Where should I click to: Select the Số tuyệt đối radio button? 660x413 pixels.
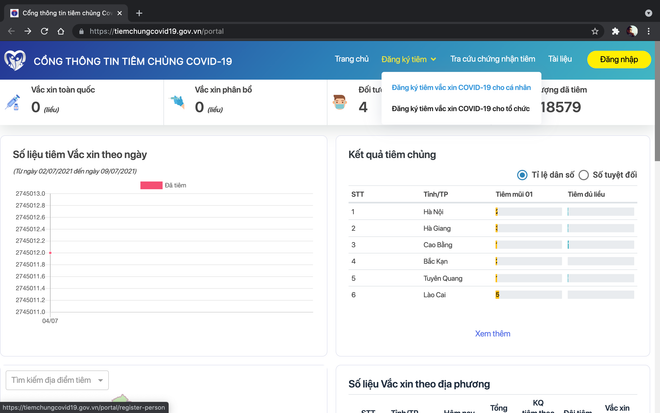coord(585,174)
